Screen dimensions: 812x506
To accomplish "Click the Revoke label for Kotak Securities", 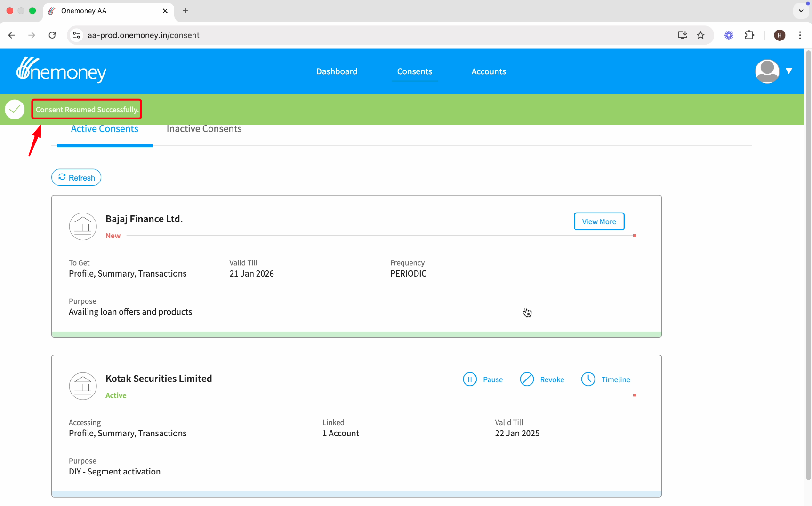I will click(x=552, y=379).
